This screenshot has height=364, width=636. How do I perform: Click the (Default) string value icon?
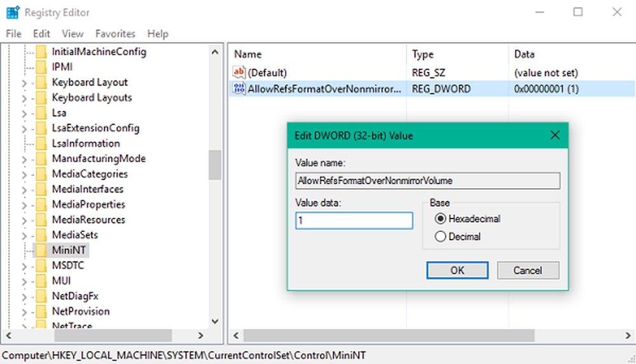[x=239, y=73]
